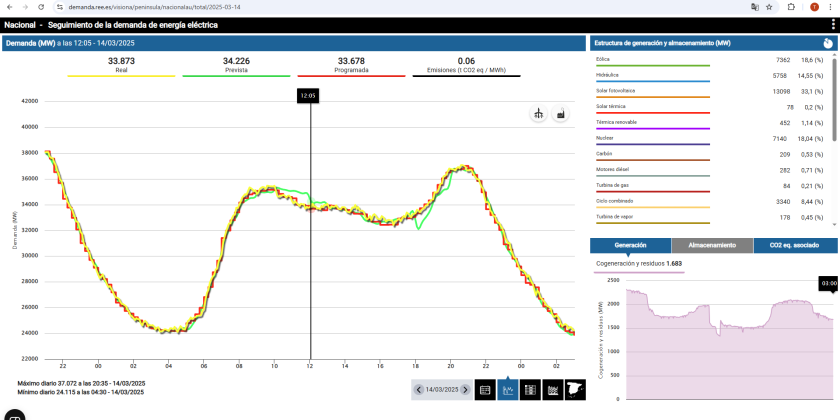Toggle the Real demand series legend
The height and width of the screenshot is (420, 840).
click(121, 66)
